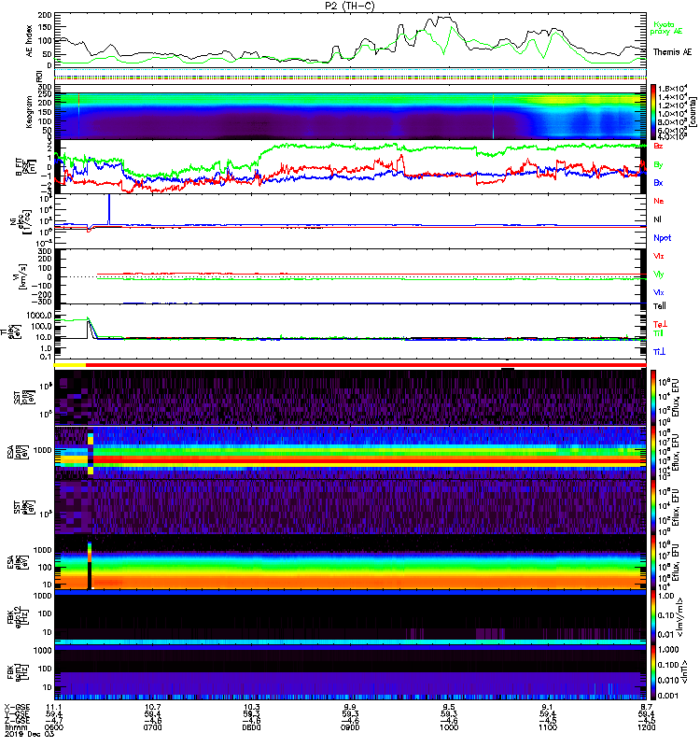Click the AE Index axis label
This screenshot has height=747, width=700.
click(x=29, y=41)
